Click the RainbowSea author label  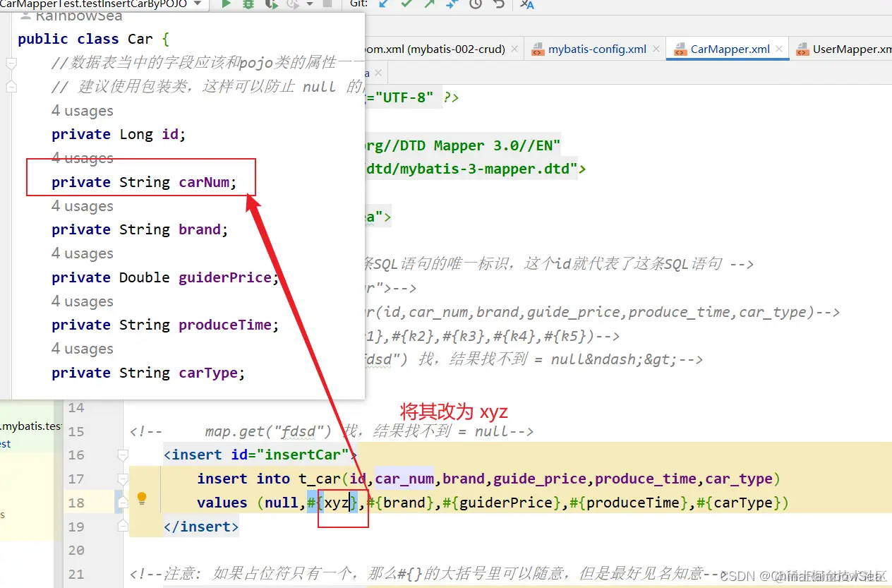[78, 16]
